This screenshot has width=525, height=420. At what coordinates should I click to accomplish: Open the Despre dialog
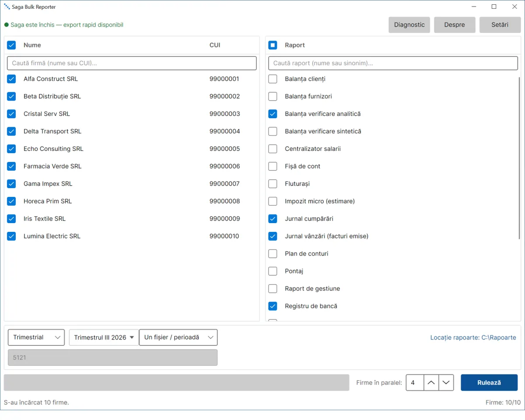coord(455,25)
